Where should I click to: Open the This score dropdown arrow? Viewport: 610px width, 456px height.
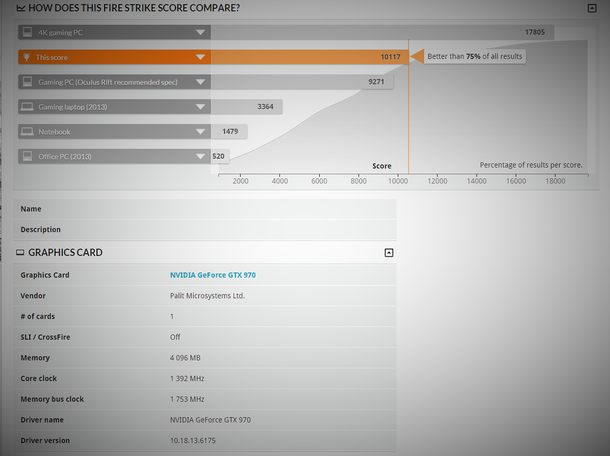coord(200,57)
